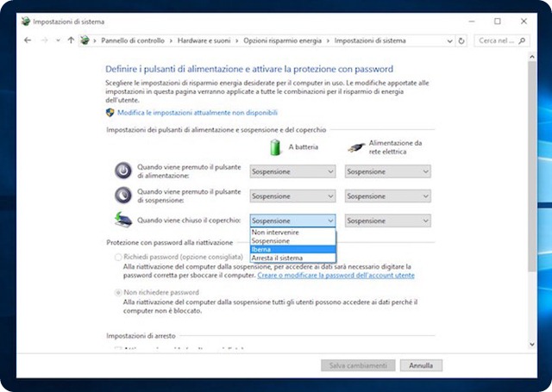Open mains-power dropdown for pulsante di alimentazione
552x392 pixels.
click(x=387, y=171)
